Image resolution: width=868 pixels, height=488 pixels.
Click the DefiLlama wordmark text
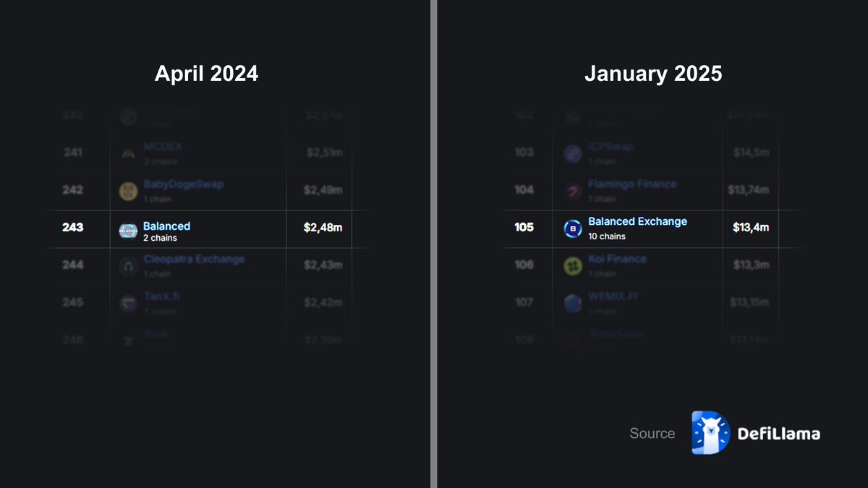[x=778, y=434]
